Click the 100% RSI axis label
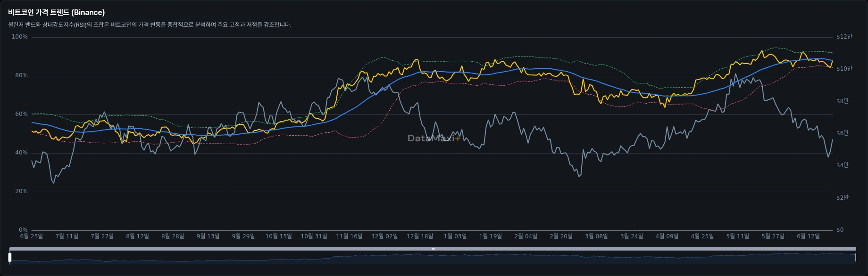Image resolution: width=868 pixels, height=276 pixels. 20,37
